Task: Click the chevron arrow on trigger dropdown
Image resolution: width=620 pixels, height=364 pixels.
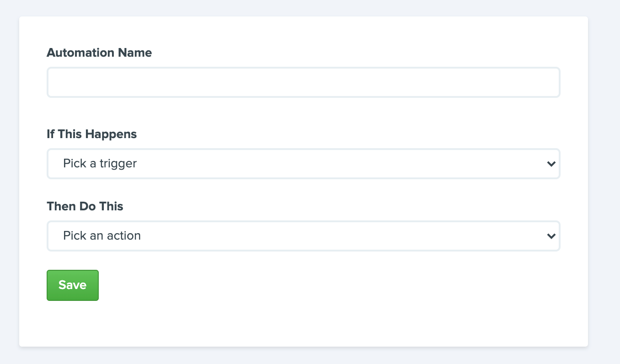Action: 551,164
